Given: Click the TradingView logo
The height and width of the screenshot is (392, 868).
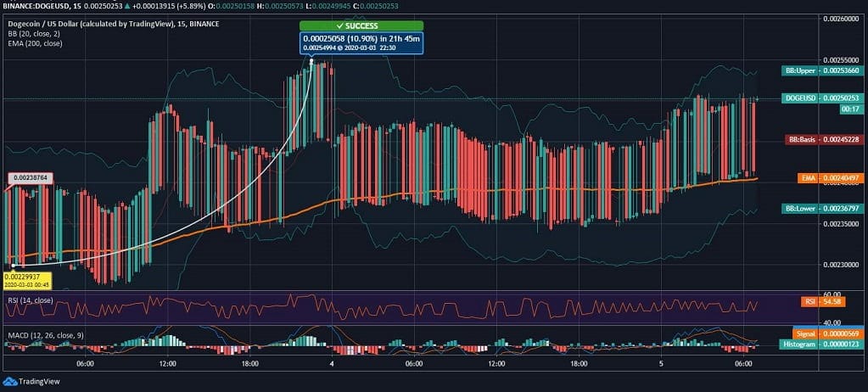Looking at the screenshot, I should click(x=31, y=382).
